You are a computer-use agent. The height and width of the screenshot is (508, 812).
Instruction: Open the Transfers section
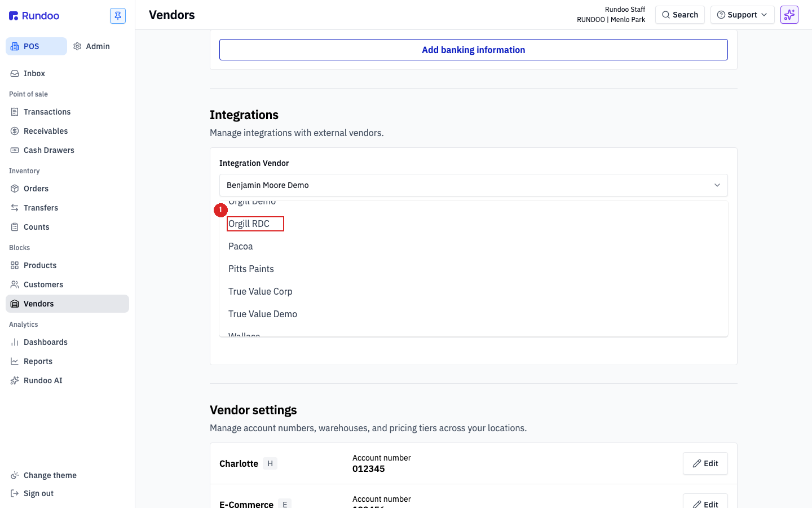coord(67,208)
